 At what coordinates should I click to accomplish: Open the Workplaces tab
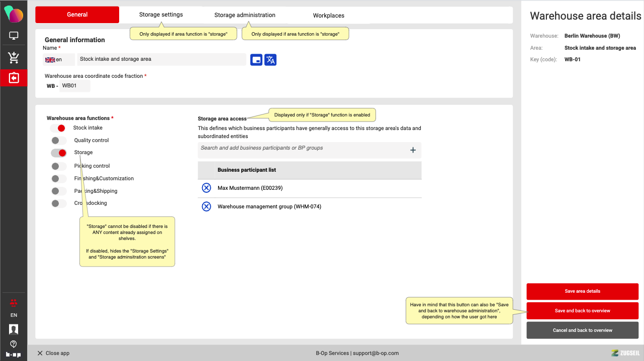328,16
